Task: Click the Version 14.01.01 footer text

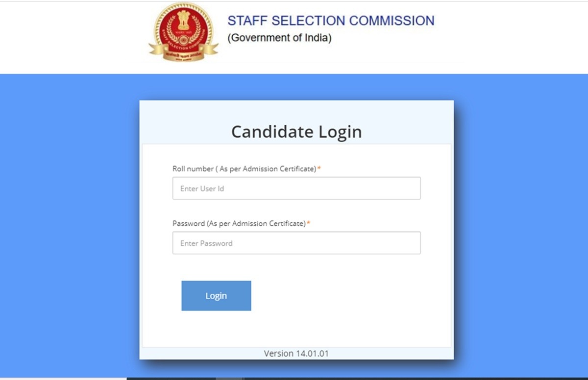Action: coord(296,353)
